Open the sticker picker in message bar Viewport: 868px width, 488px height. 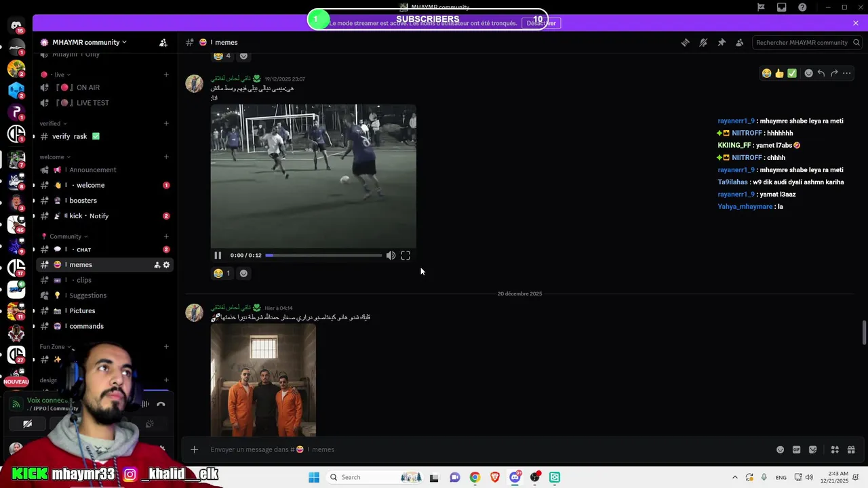[812, 449]
